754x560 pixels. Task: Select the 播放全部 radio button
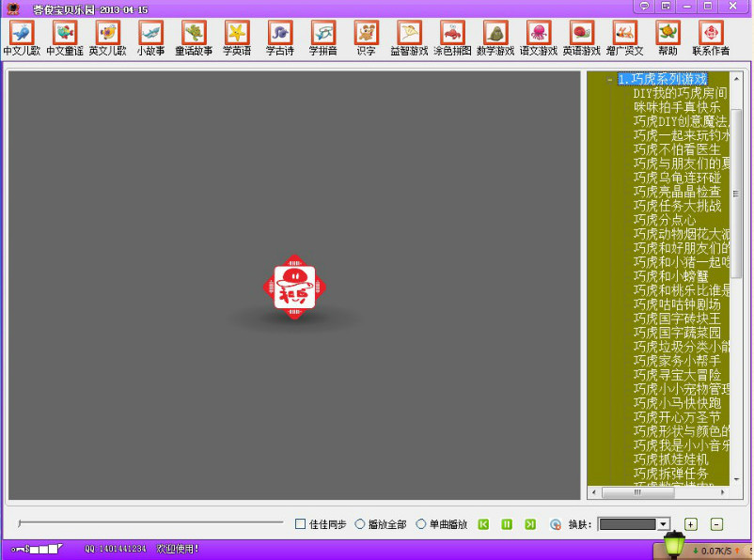360,524
